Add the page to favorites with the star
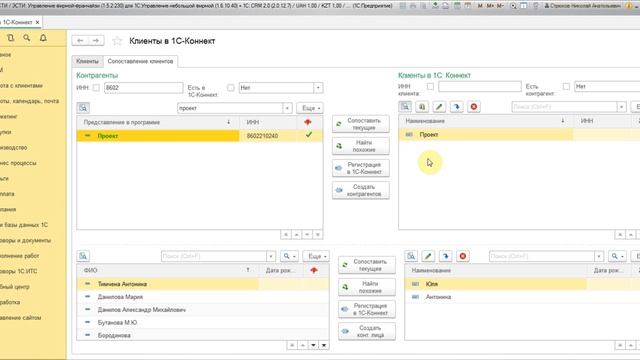 point(117,41)
